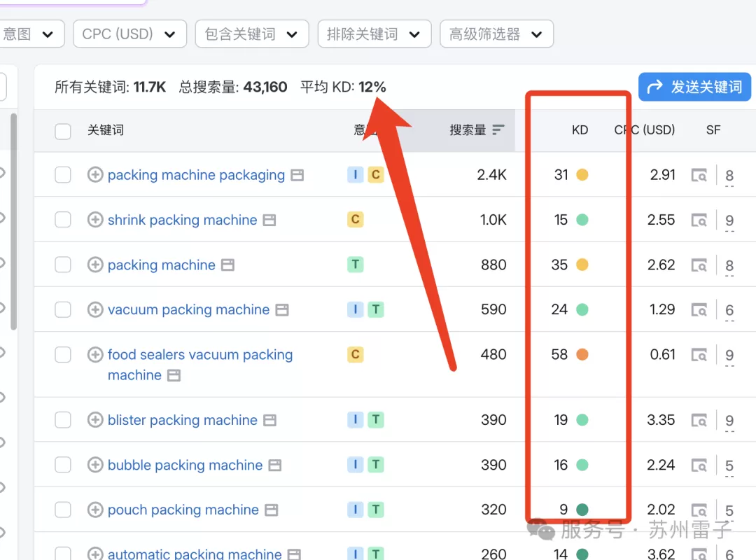Tick checkbox for 'food sealers vacuum packing machine'
The width and height of the screenshot is (756, 560).
pyautogui.click(x=63, y=354)
